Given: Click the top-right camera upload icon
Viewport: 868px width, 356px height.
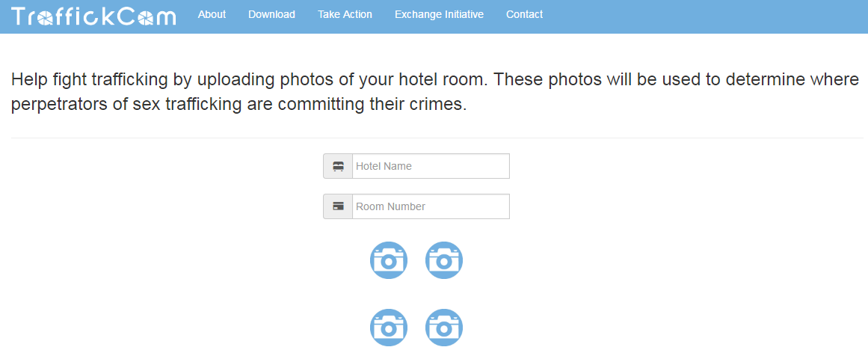Looking at the screenshot, I should 444,260.
